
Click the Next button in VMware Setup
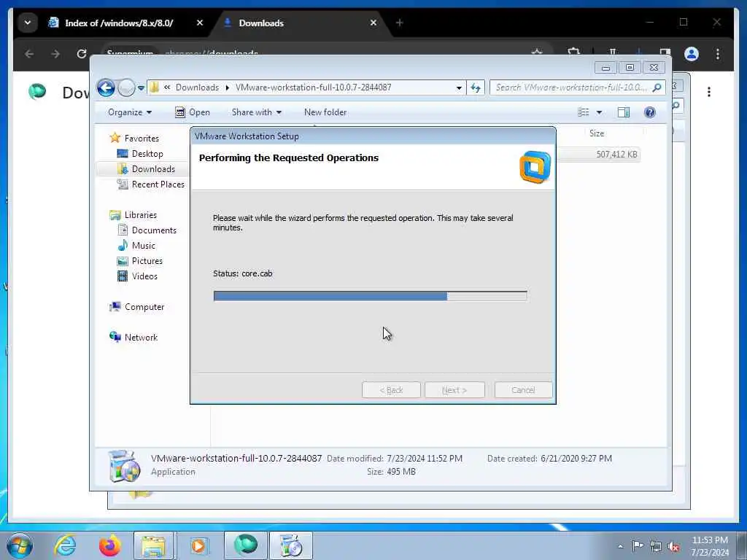pos(454,390)
